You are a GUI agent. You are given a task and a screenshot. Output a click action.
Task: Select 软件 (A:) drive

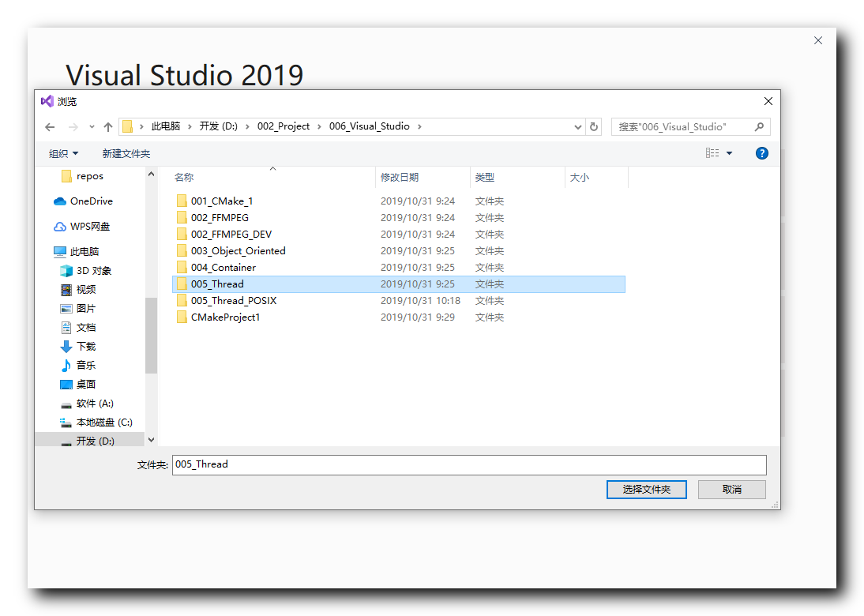pos(87,404)
